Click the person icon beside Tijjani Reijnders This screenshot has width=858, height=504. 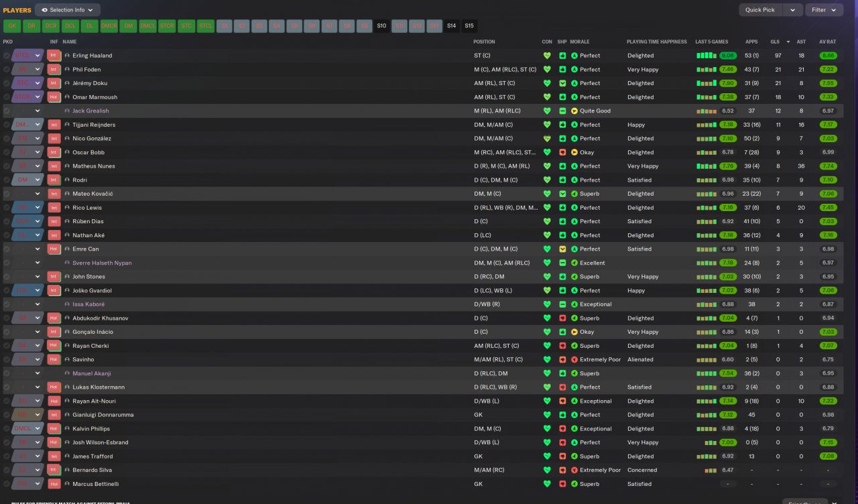[67, 125]
